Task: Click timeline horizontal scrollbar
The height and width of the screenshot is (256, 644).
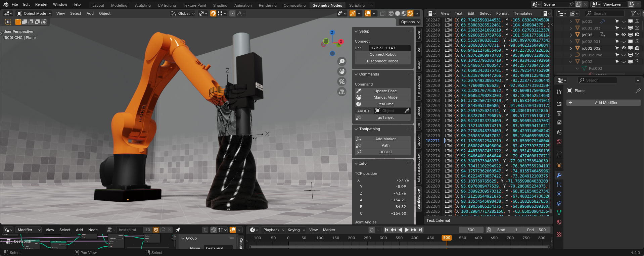Action: pyautogui.click(x=400, y=247)
